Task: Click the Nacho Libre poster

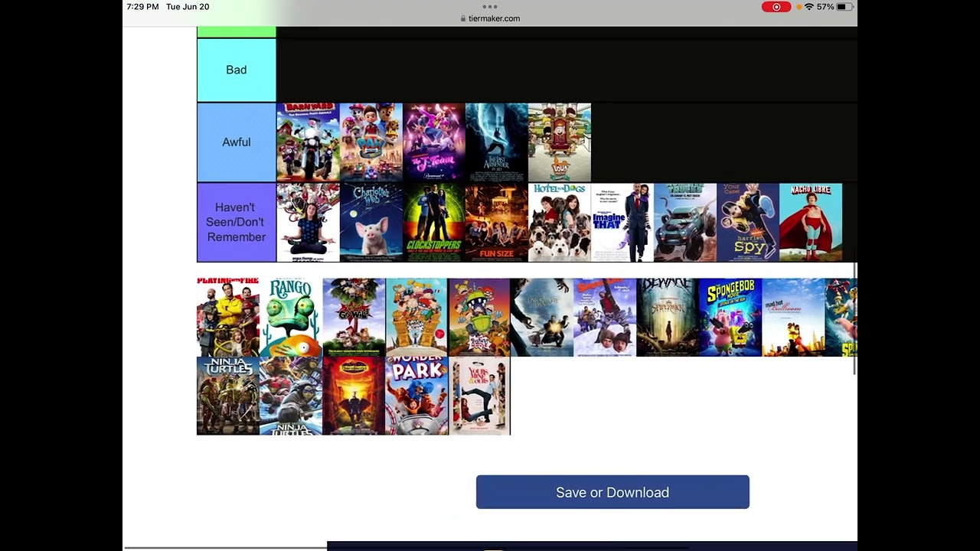Action: 811,222
